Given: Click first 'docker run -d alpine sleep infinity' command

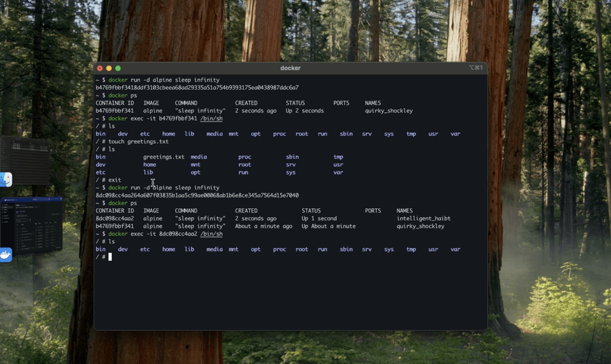Looking at the screenshot, I should [x=164, y=80].
